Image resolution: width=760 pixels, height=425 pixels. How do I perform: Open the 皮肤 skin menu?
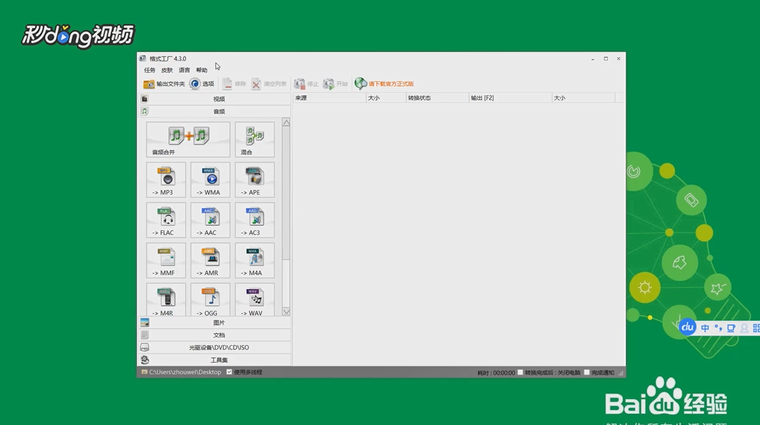click(167, 70)
